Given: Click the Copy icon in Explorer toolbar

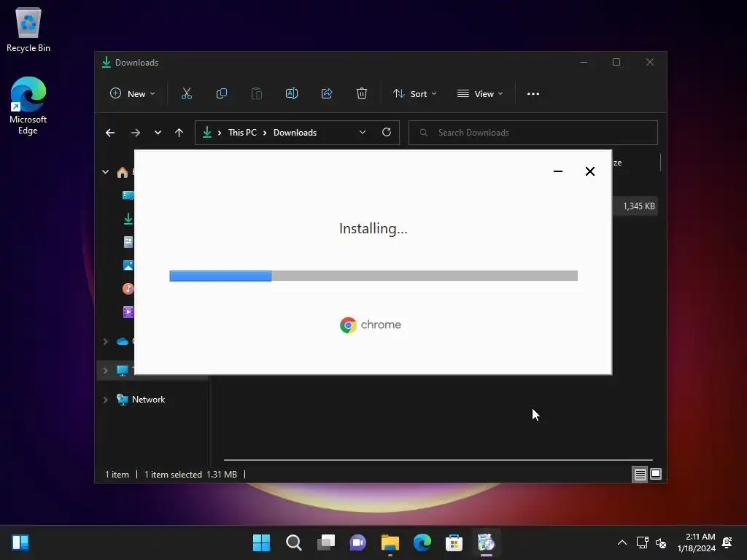Looking at the screenshot, I should pyautogui.click(x=222, y=94).
